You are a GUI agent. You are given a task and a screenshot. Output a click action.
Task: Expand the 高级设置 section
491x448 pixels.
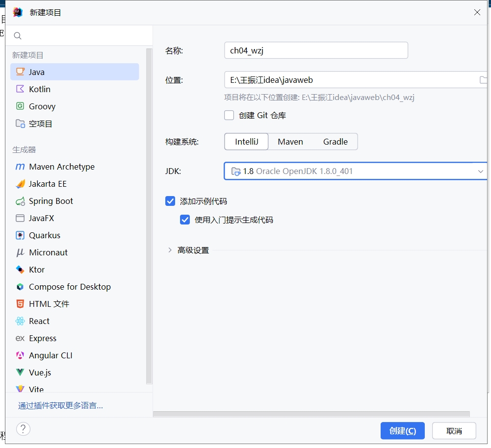tap(170, 250)
